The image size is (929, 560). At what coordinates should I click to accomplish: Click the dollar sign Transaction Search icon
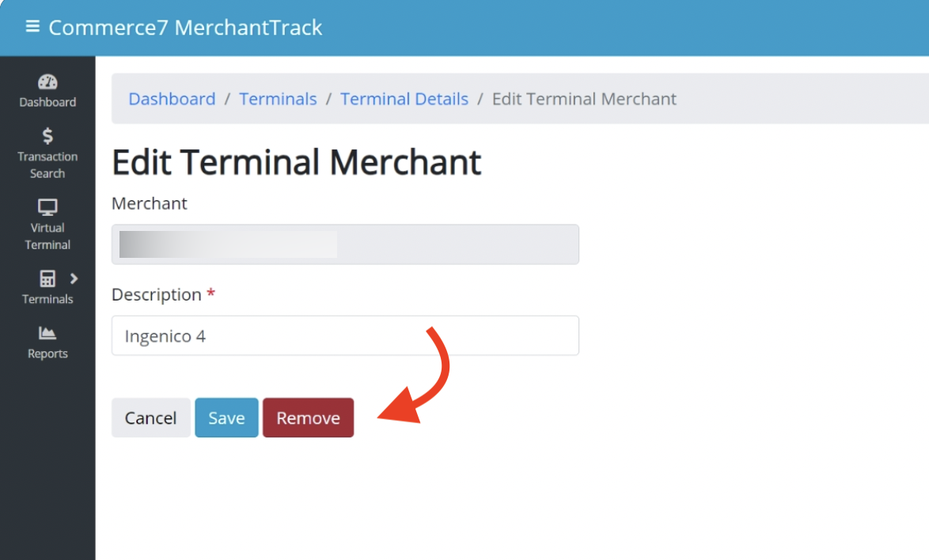pyautogui.click(x=47, y=136)
